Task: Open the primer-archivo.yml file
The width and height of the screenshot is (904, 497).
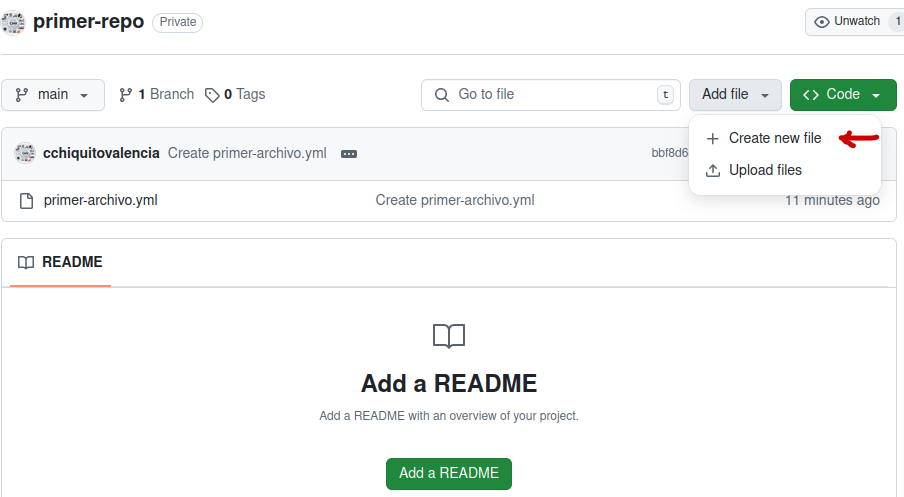Action: pos(101,200)
